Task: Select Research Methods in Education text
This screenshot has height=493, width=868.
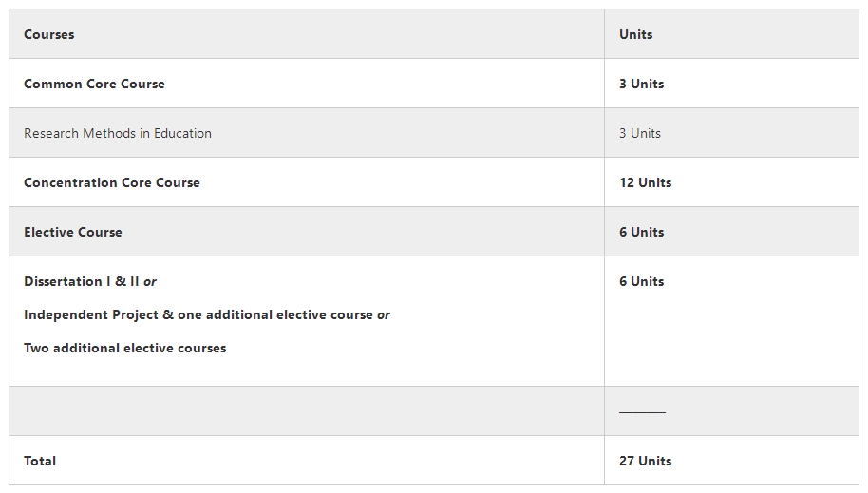Action: click(118, 133)
